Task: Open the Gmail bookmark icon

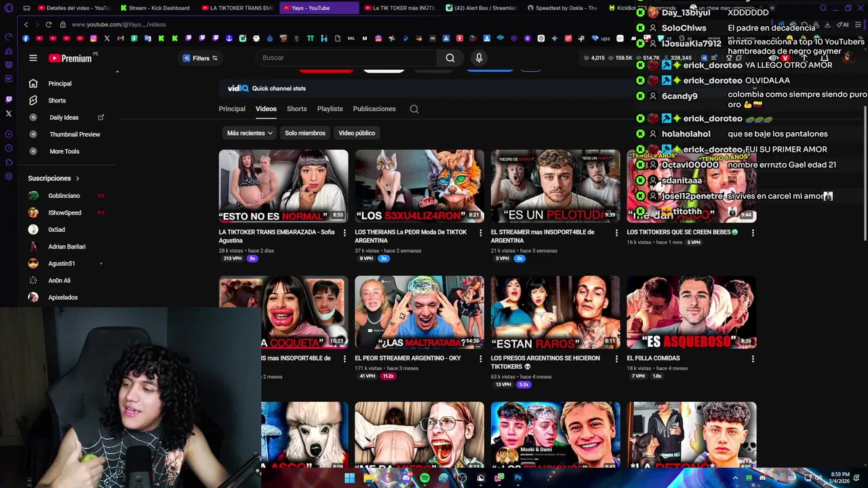Action: click(120, 39)
